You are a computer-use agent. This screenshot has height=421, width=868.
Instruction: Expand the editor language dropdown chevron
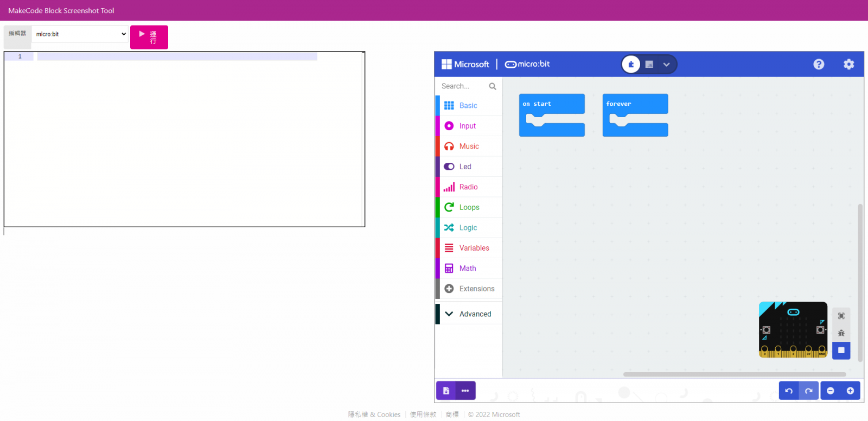[667, 65]
